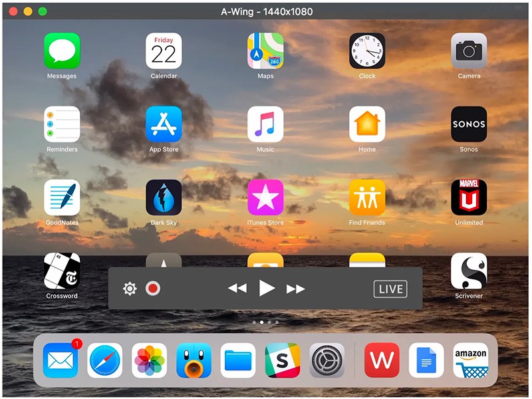Select the last home screen page dot
Screen dimensions: 532x399
tap(277, 322)
